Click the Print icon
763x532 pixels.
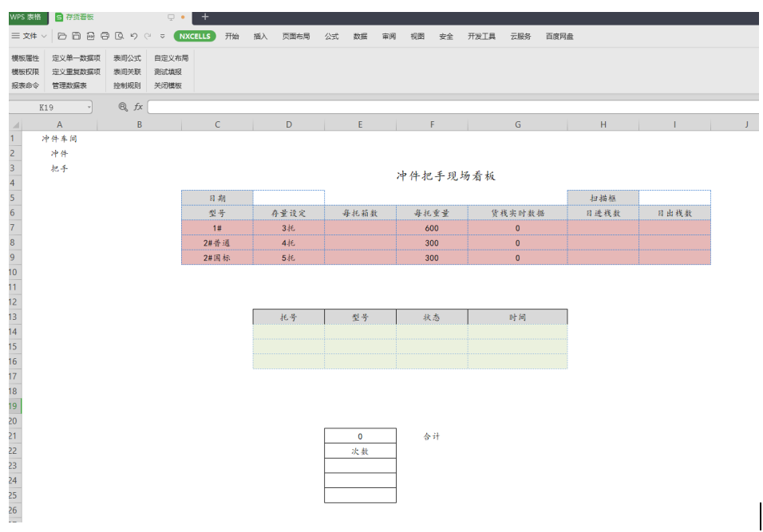pos(105,36)
